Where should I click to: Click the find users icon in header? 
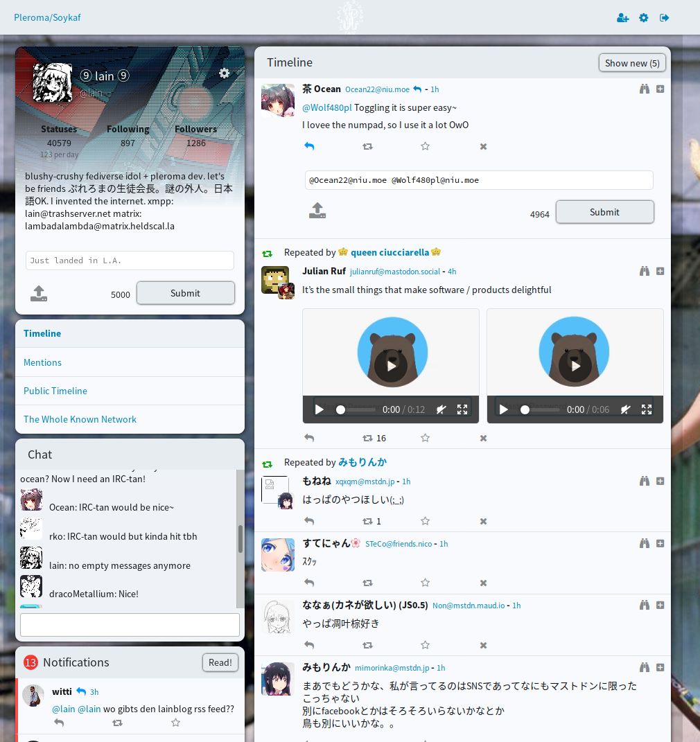[x=622, y=18]
